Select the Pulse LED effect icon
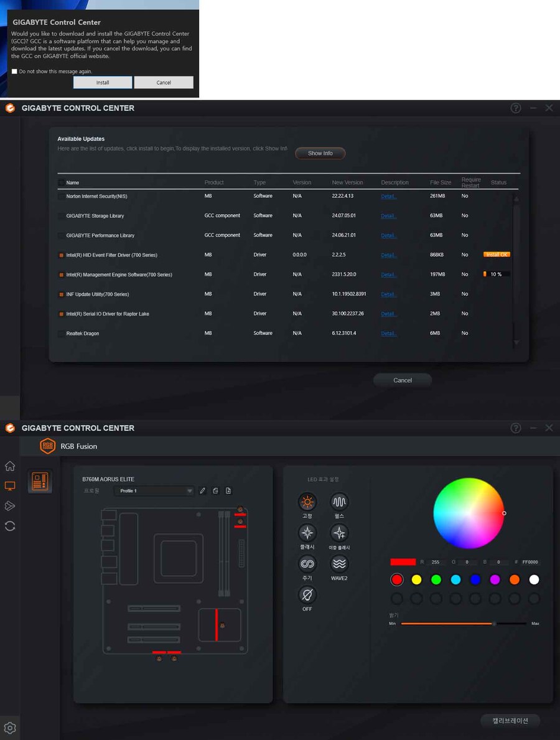The height and width of the screenshot is (740, 560). pyautogui.click(x=339, y=502)
